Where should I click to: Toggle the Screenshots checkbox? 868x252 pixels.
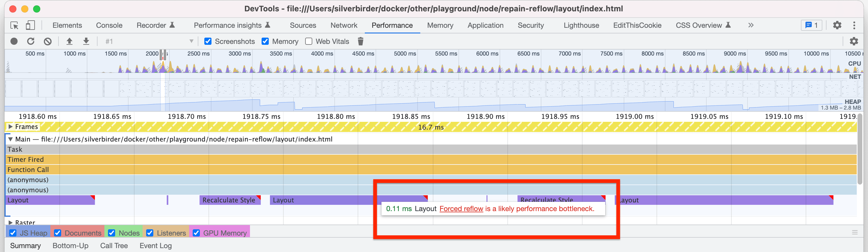[x=208, y=42]
